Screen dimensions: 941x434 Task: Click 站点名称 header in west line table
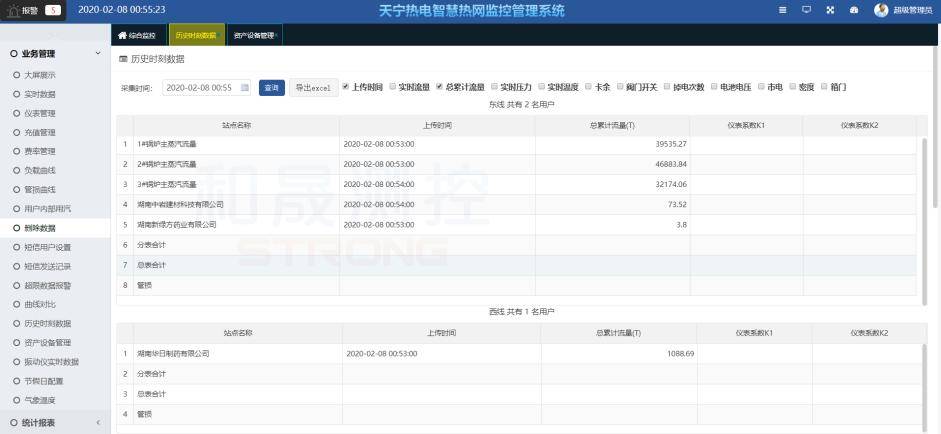[237, 333]
